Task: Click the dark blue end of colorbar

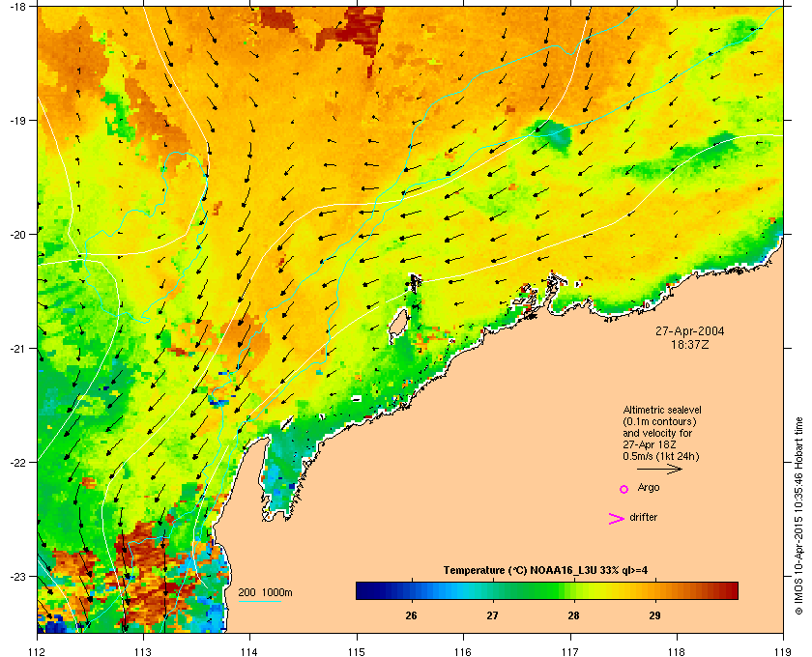Action: coord(362,590)
